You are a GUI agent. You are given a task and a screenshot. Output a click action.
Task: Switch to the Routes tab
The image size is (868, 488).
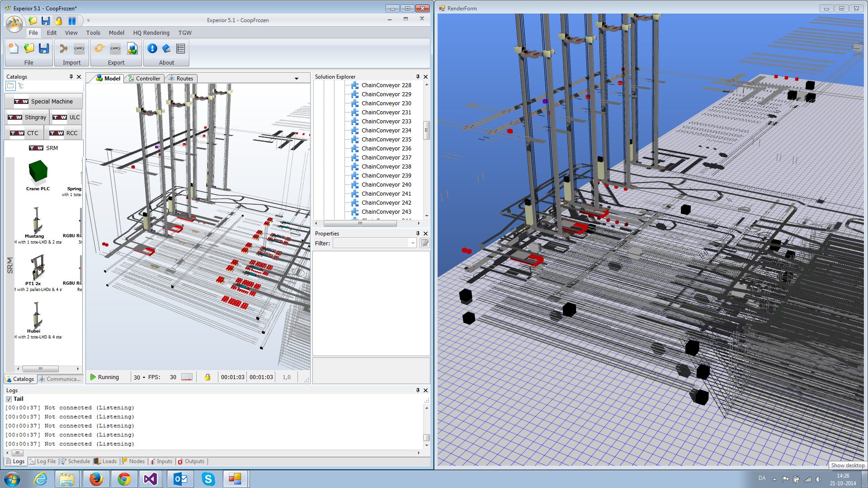point(181,79)
